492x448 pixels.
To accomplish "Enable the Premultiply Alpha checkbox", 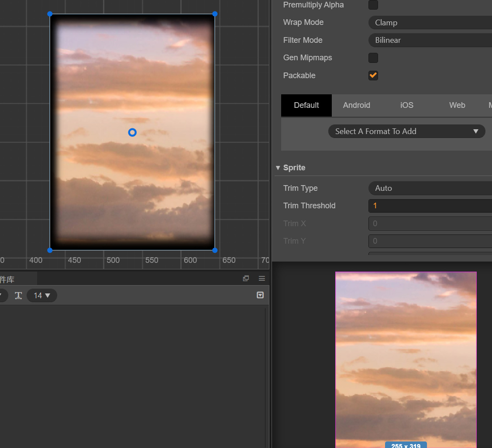I will click(x=373, y=5).
